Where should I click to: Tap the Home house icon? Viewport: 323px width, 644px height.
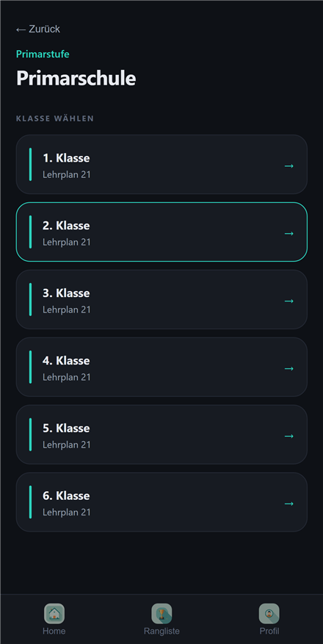tap(54, 614)
